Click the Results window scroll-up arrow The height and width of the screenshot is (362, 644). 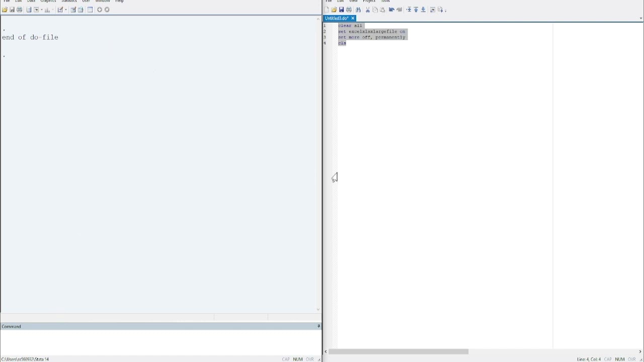point(318,19)
